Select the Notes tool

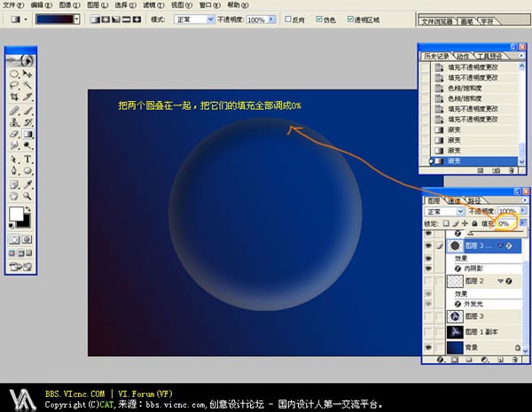click(14, 184)
